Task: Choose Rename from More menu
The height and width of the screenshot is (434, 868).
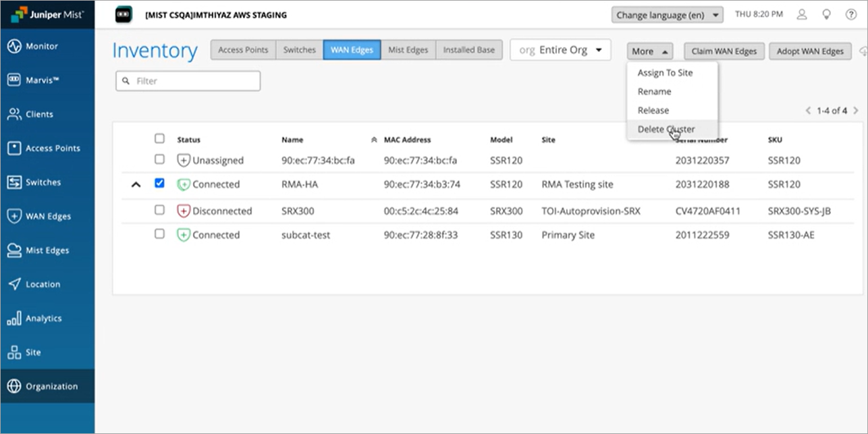Action: (654, 92)
